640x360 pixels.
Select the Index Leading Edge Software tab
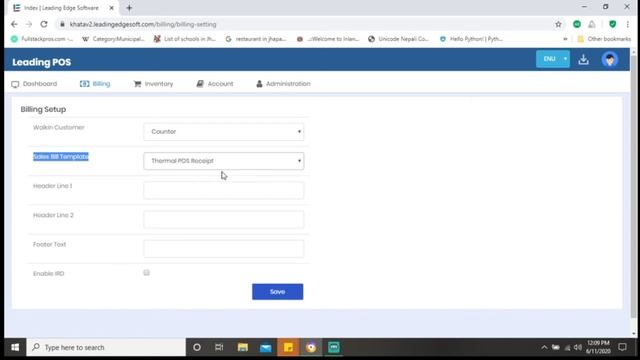[x=61, y=8]
